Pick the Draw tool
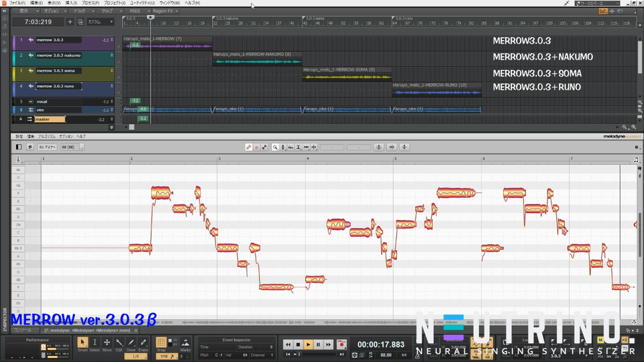This screenshot has height=362, width=644. click(131, 343)
